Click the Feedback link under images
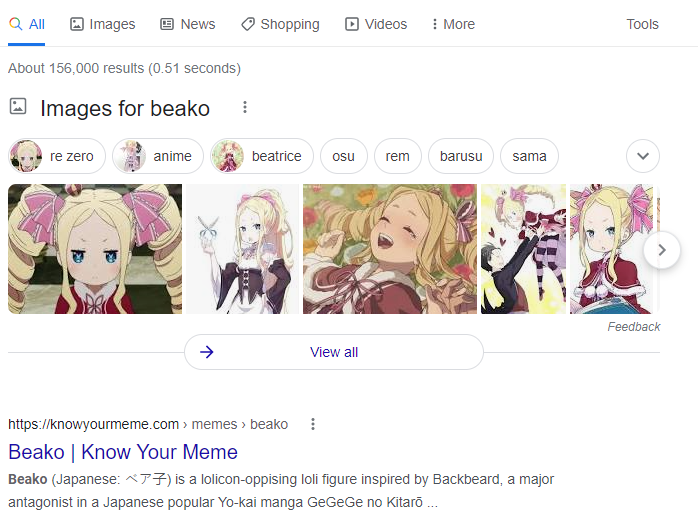This screenshot has width=698, height=521. 633,326
